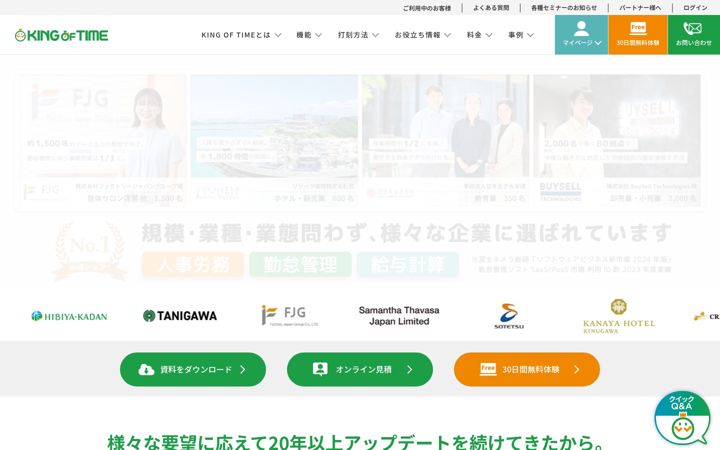
Task: Expand the KING OF TIMEとは menu
Action: pos(241,35)
